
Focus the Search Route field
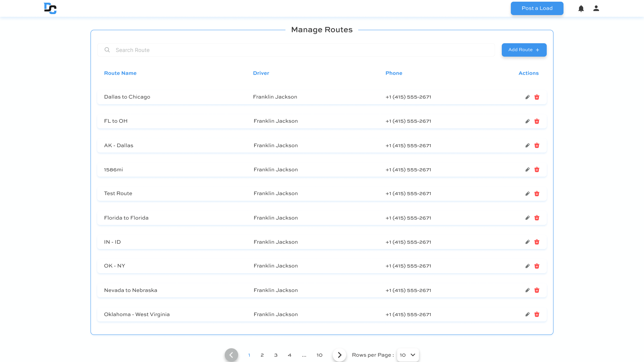tap(296, 50)
